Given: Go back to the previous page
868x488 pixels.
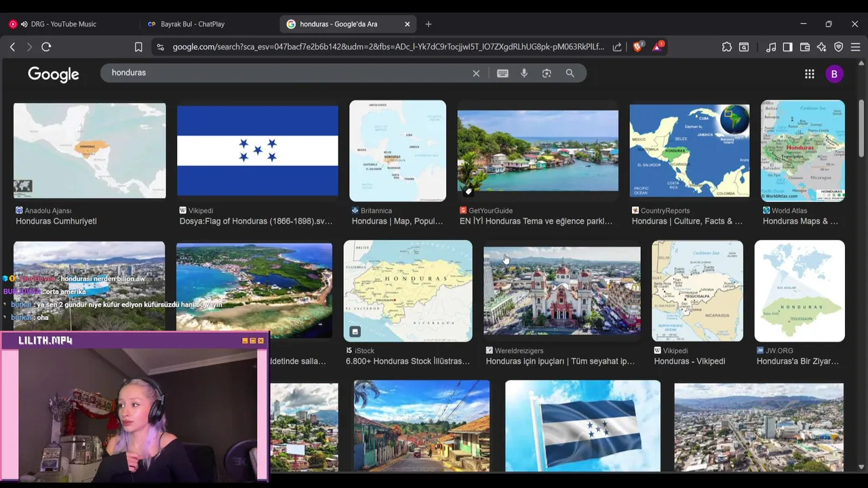Looking at the screenshot, I should click(12, 47).
